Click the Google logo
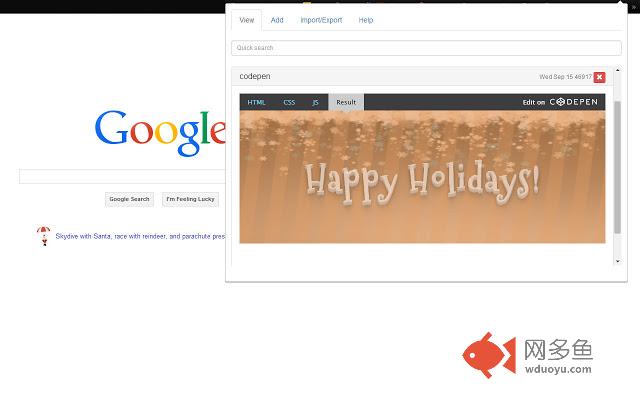 pyautogui.click(x=160, y=132)
